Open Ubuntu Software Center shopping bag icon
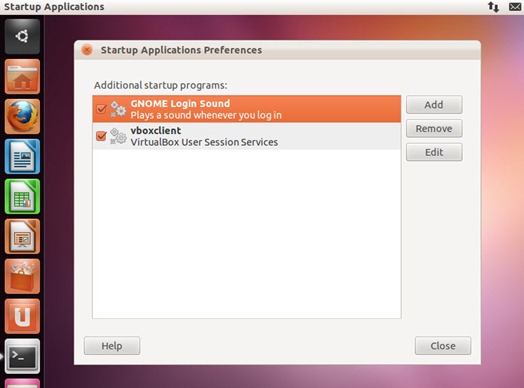 tap(22, 276)
